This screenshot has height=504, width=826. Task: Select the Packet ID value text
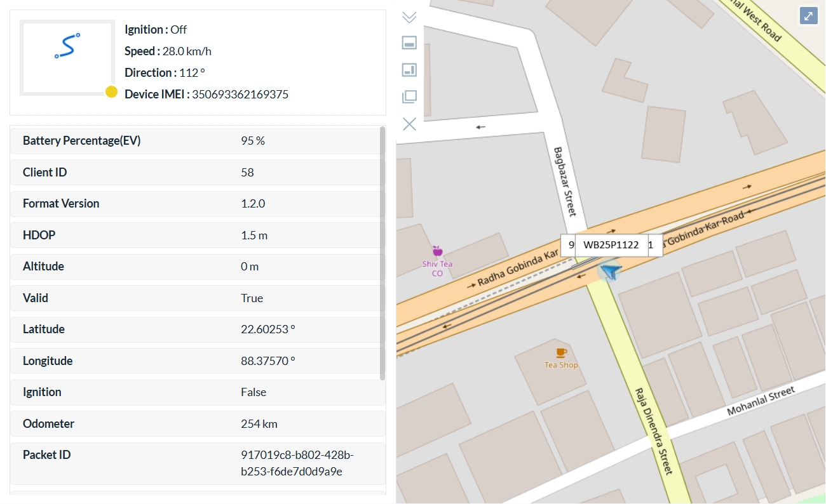point(297,463)
